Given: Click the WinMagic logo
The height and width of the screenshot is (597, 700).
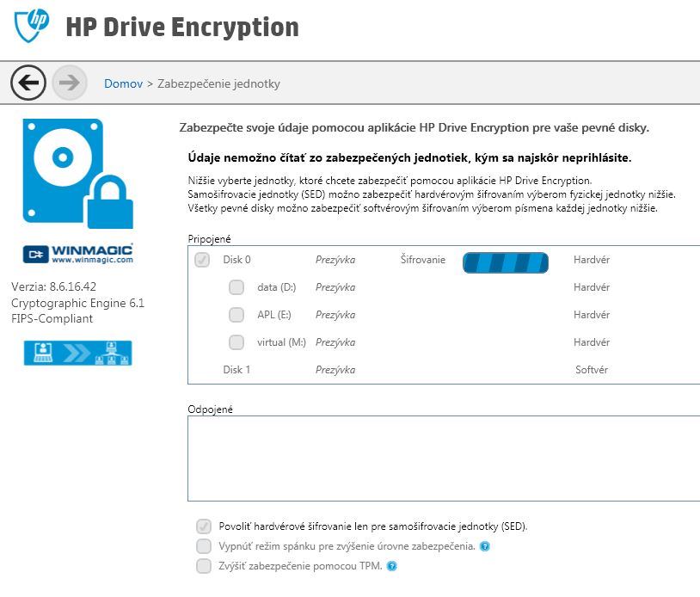Looking at the screenshot, I should (78, 254).
